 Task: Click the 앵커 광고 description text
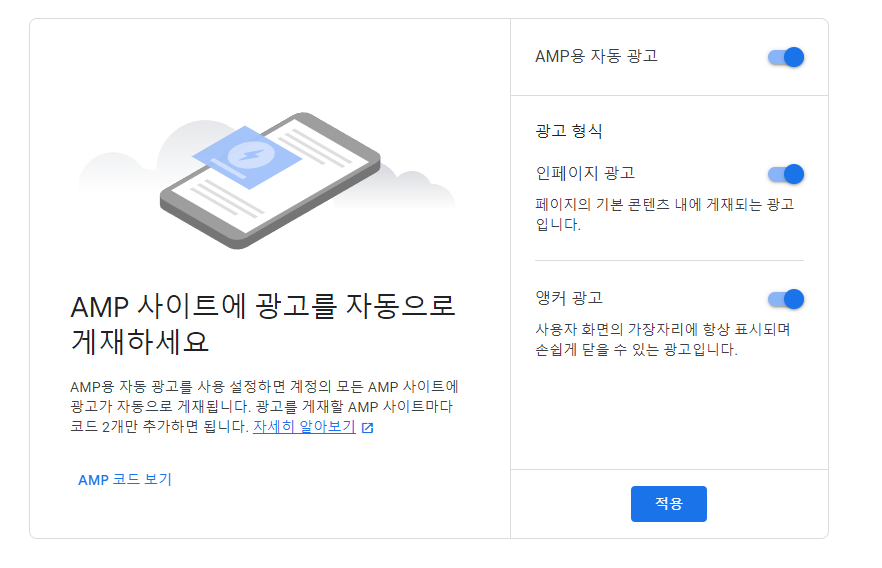click(x=663, y=339)
